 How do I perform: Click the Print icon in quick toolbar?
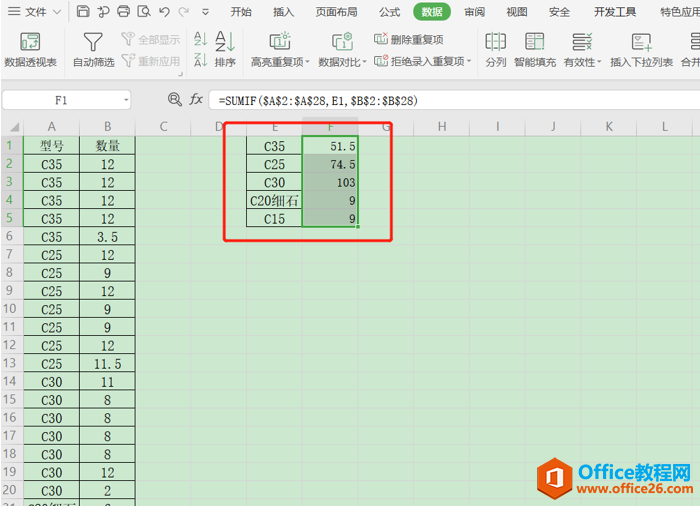click(x=123, y=11)
